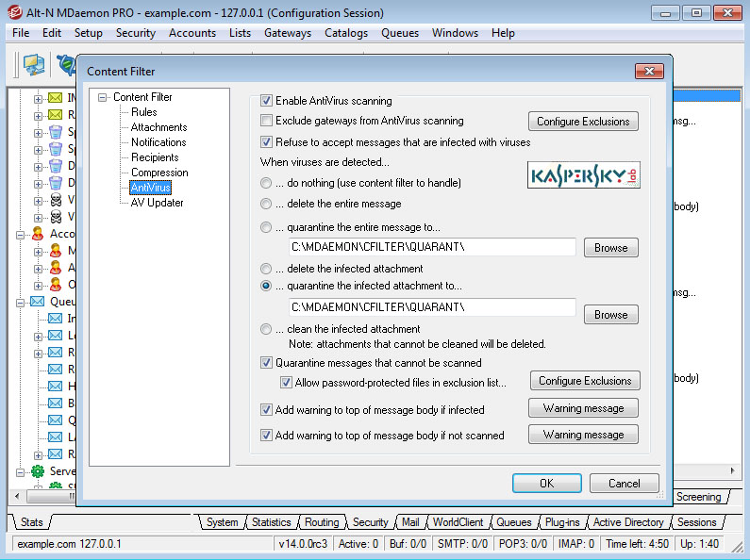Disable the Enable AntiVirus scanning checkbox
This screenshot has height=560, width=750.
click(x=267, y=101)
